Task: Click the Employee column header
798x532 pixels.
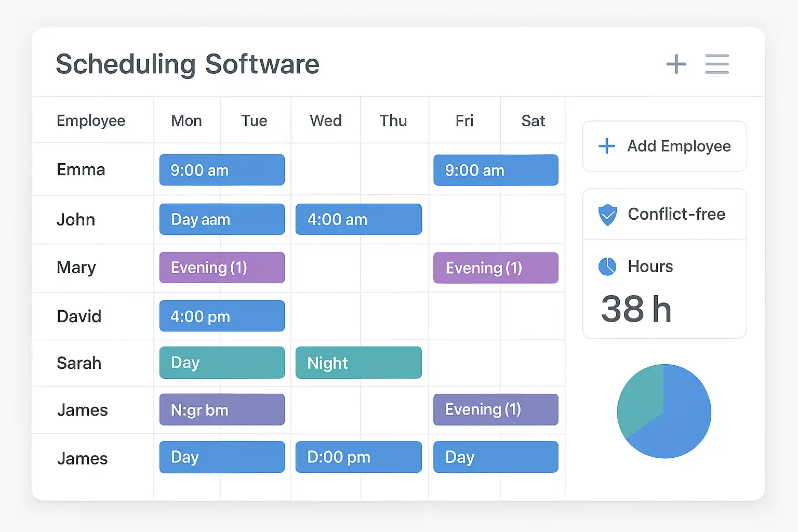Action: (x=91, y=121)
